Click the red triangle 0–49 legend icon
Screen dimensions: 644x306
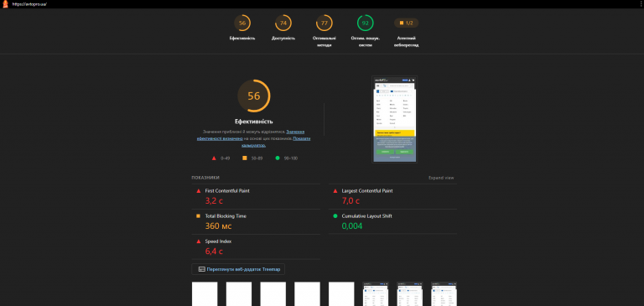(x=214, y=158)
